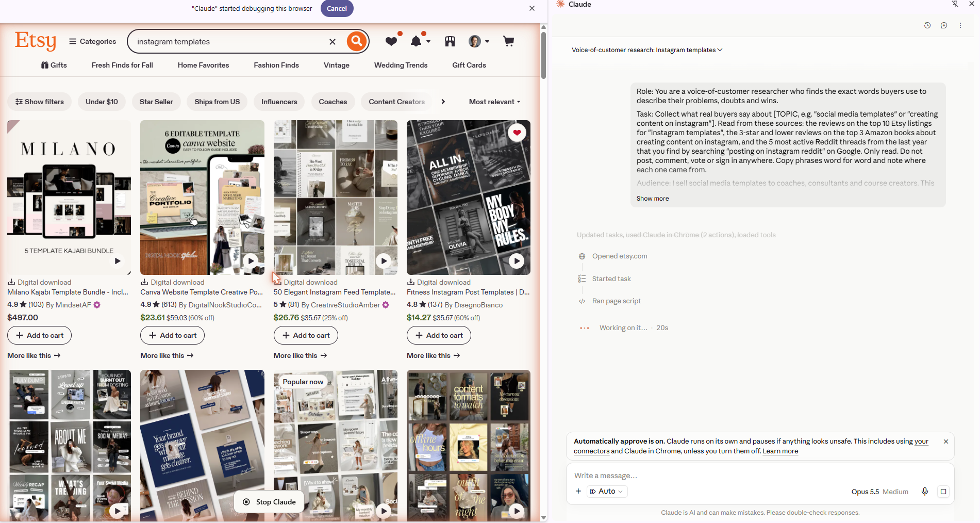Clear the instagram templates search text

333,42
